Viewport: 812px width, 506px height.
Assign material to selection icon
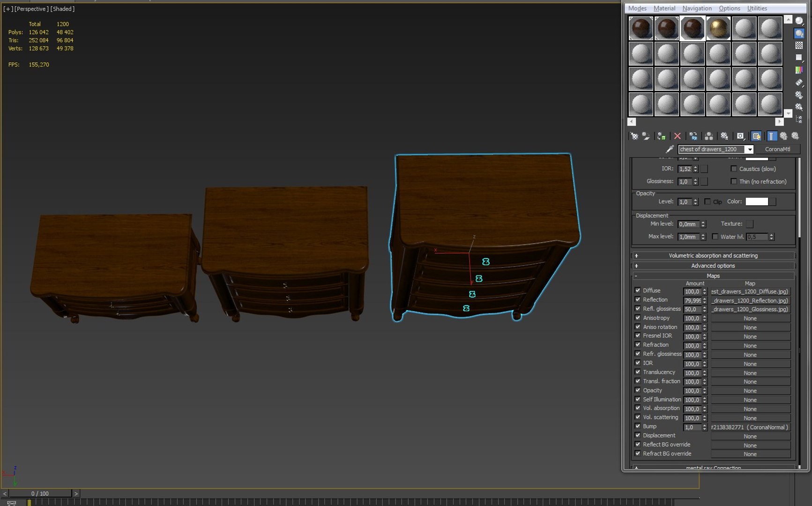point(662,136)
